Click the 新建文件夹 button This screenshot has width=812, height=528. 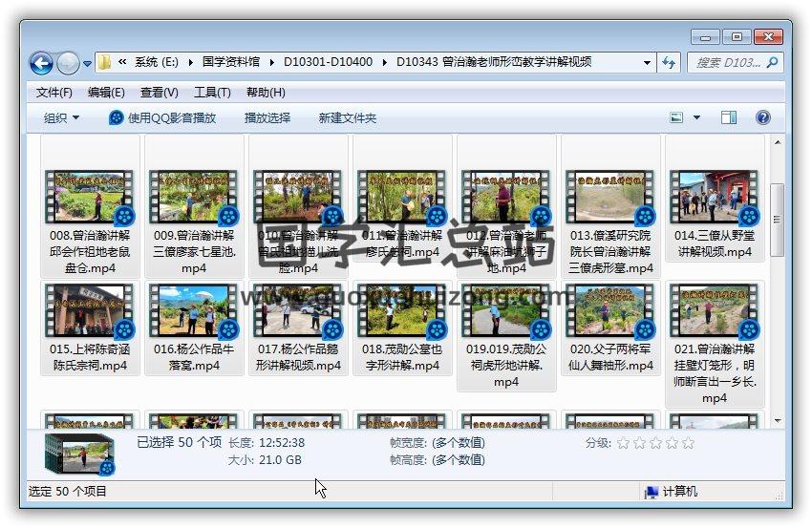pos(348,117)
